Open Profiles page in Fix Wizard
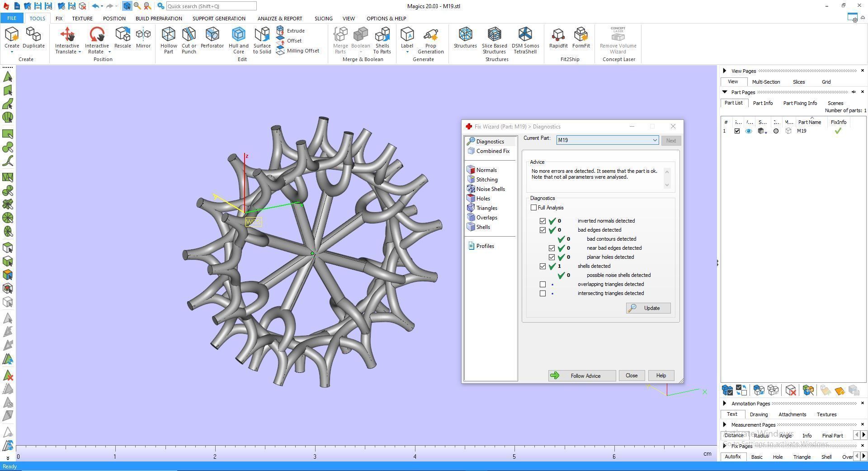The height and width of the screenshot is (471, 868). pyautogui.click(x=481, y=246)
